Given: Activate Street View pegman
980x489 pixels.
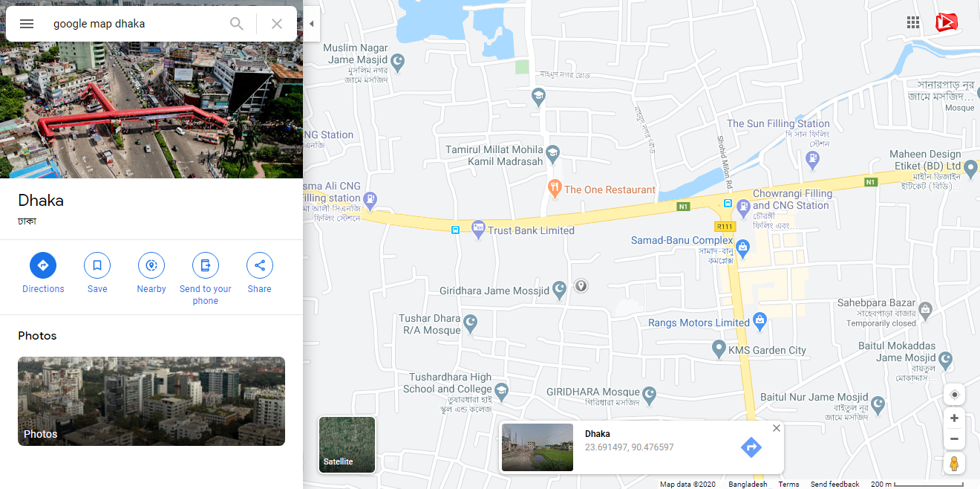Looking at the screenshot, I should coord(954,464).
